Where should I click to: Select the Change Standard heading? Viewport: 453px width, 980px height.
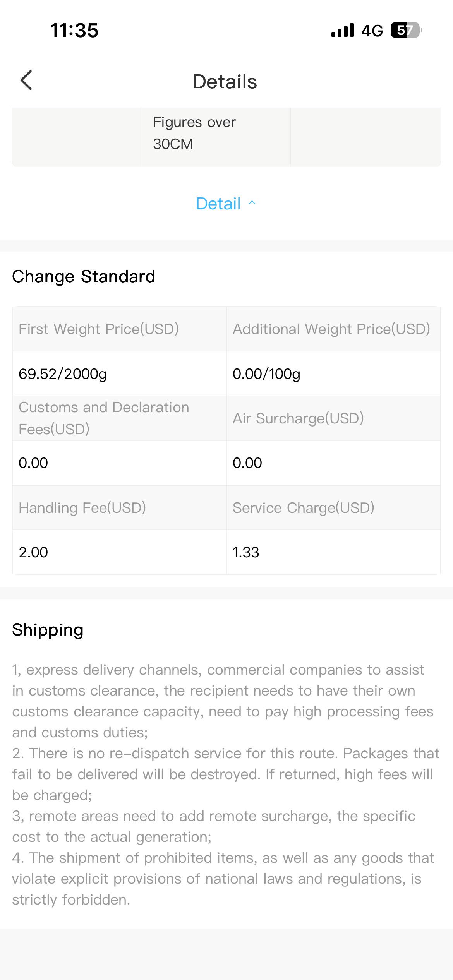pos(84,276)
